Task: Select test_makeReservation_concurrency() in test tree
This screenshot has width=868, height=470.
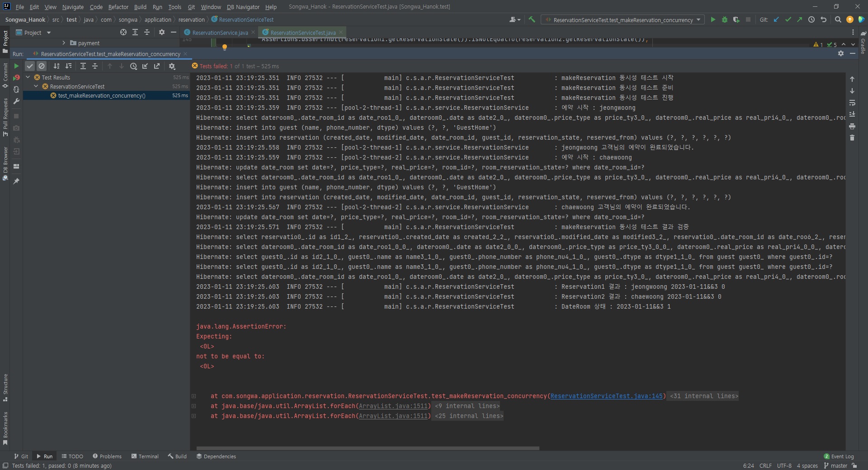Action: tap(102, 95)
